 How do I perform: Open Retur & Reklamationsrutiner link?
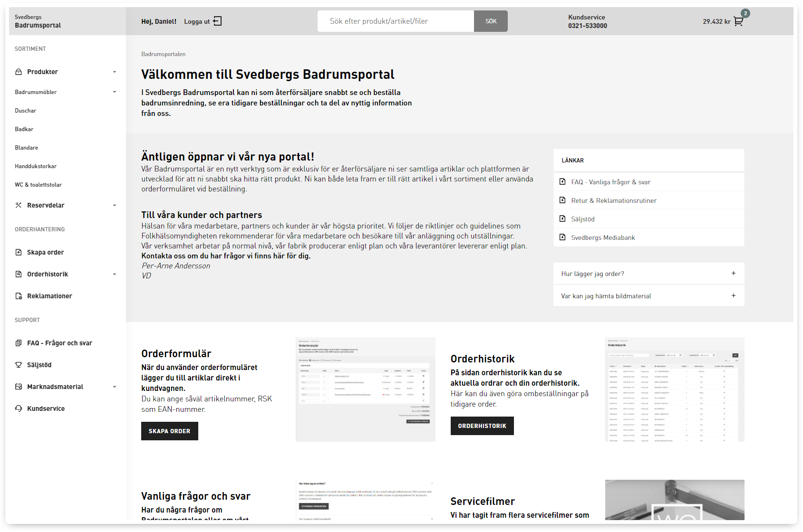click(614, 200)
